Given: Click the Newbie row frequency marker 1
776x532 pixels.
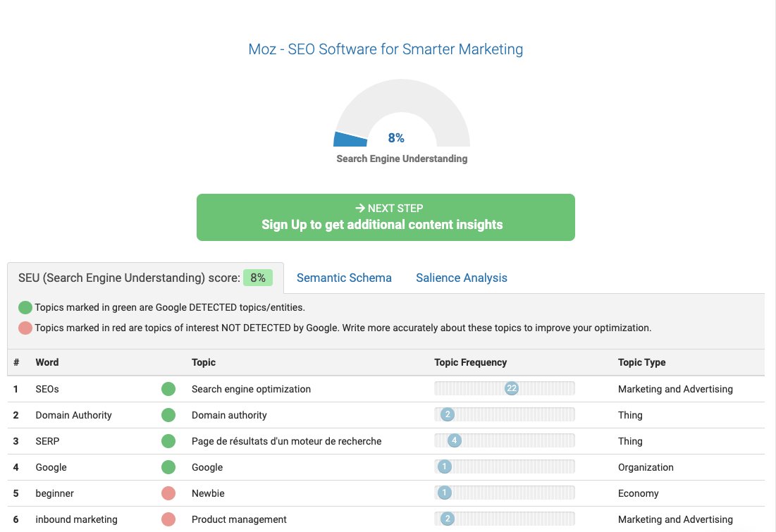Looking at the screenshot, I should [x=445, y=493].
